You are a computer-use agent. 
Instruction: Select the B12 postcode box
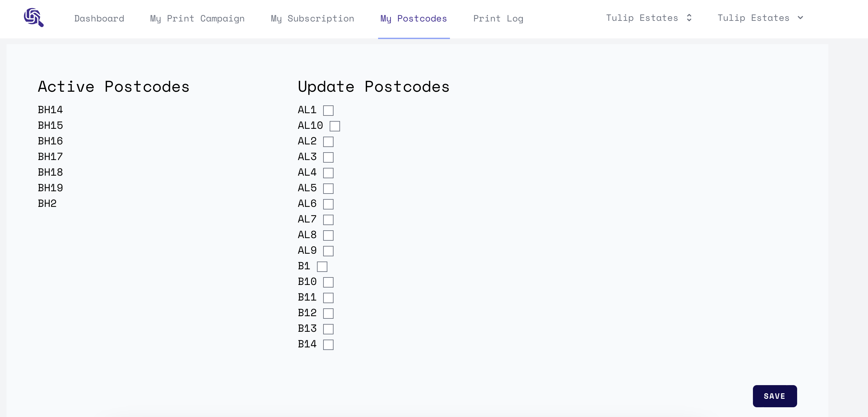tap(328, 314)
